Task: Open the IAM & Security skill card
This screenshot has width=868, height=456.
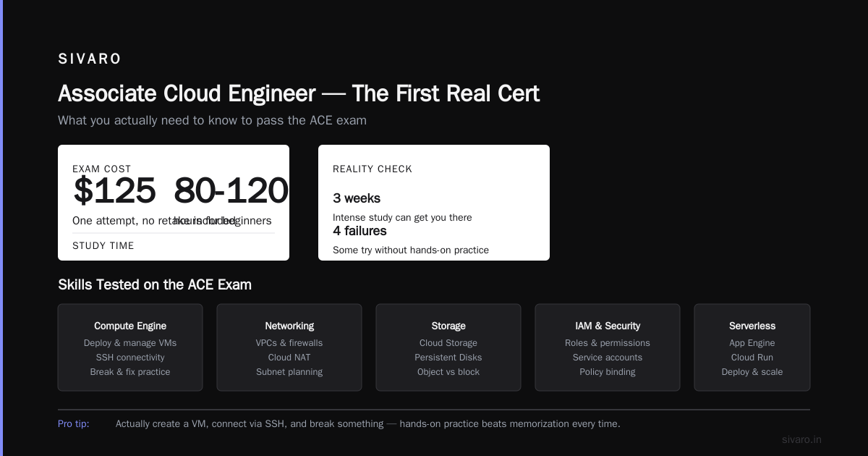Action: pyautogui.click(x=608, y=347)
